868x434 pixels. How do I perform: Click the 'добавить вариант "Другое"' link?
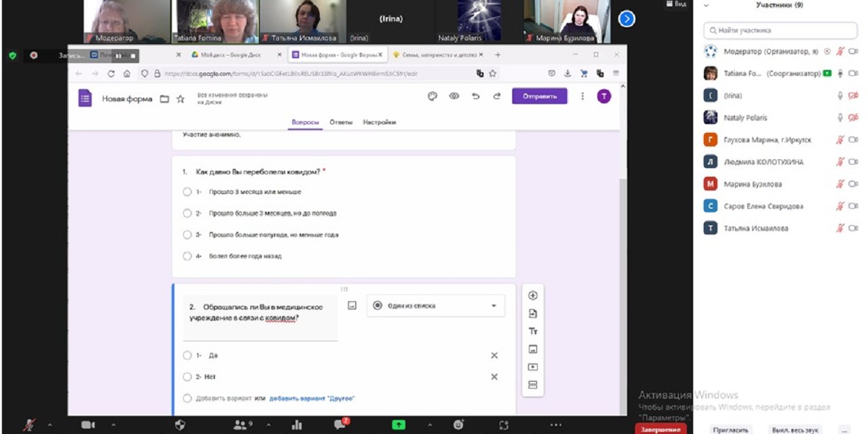pos(312,398)
